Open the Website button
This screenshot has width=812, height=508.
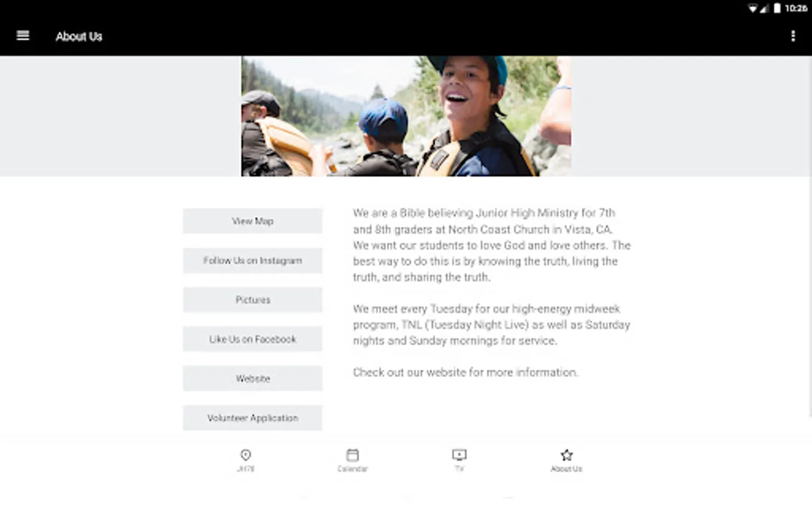[x=253, y=379]
